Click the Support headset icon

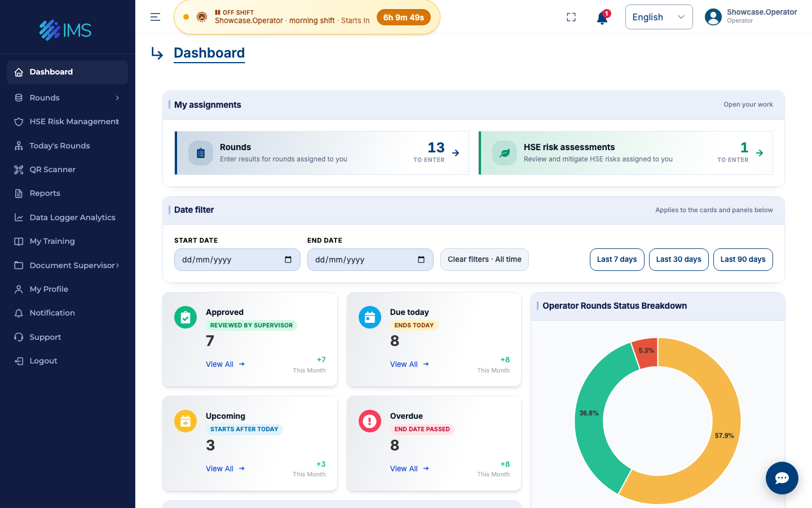(x=19, y=337)
